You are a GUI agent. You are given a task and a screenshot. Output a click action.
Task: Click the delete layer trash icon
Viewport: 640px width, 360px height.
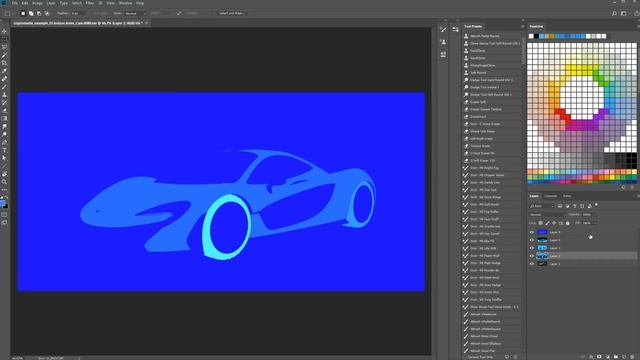pyautogui.click(x=632, y=357)
